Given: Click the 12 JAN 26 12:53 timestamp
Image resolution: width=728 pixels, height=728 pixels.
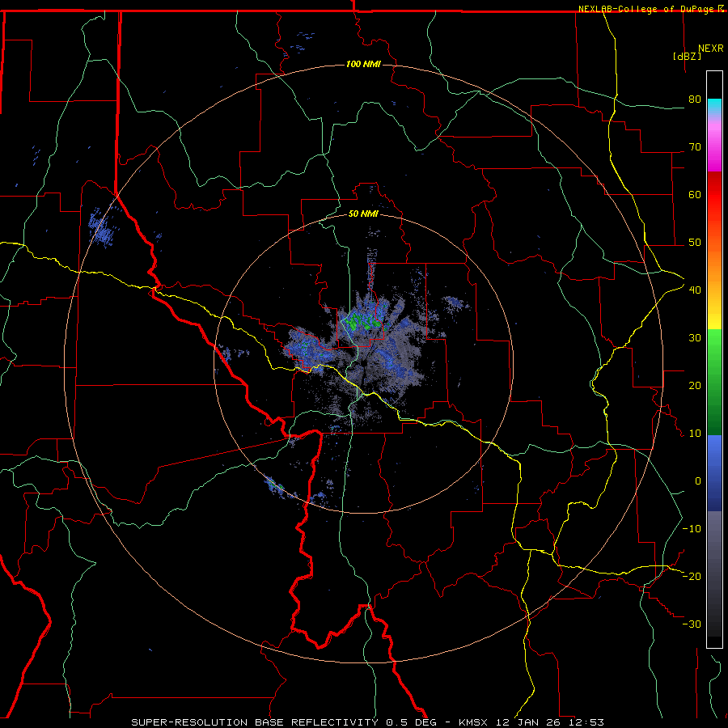Looking at the screenshot, I should (x=550, y=722).
